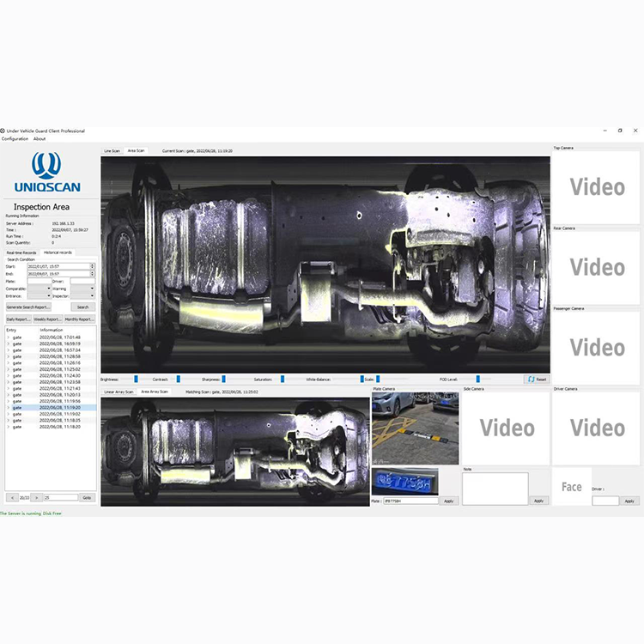
Task: Focus the Driver search field
Action: (82, 282)
